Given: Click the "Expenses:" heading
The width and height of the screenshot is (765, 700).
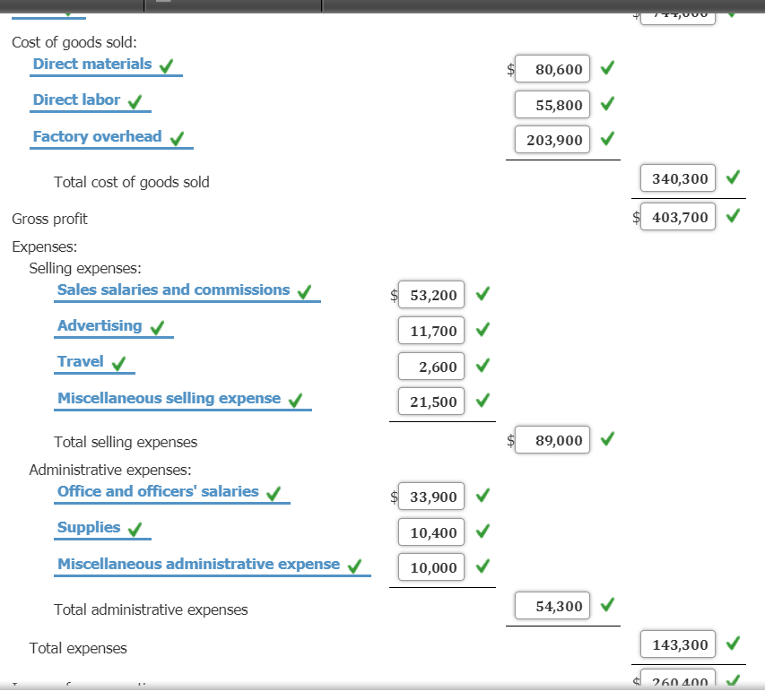Looking at the screenshot, I should coord(45,247).
